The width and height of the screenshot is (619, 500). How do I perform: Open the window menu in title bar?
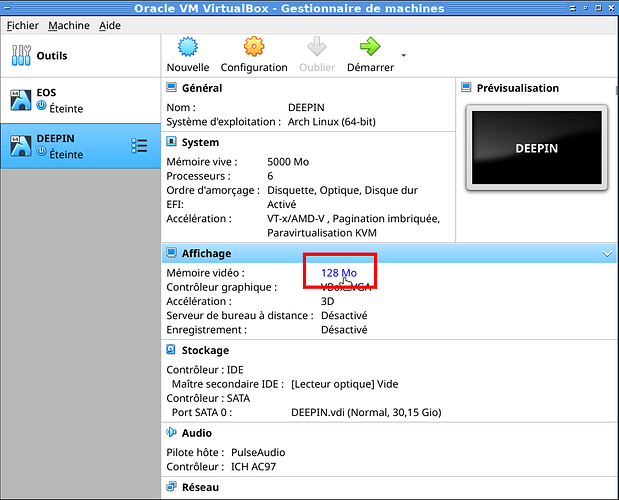pyautogui.click(x=7, y=8)
